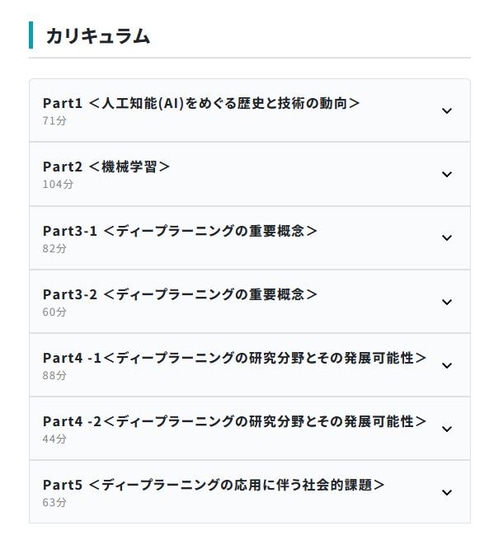Click the 71分 duration label
The width and height of the screenshot is (494, 540).
[x=54, y=121]
